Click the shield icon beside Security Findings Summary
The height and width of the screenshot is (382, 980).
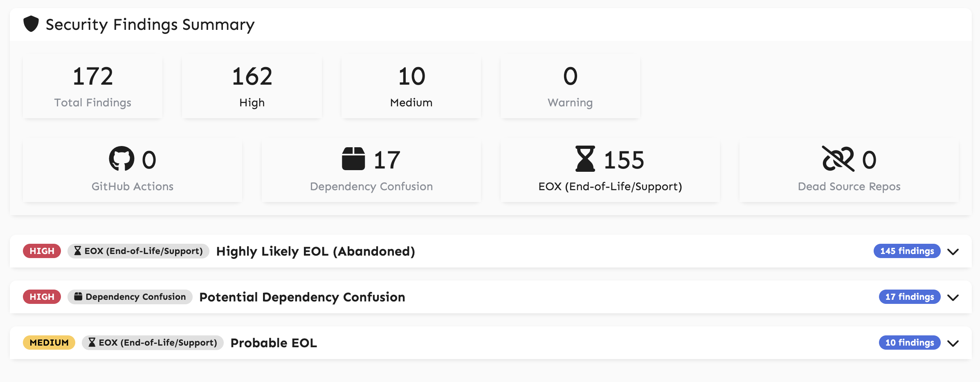point(31,24)
